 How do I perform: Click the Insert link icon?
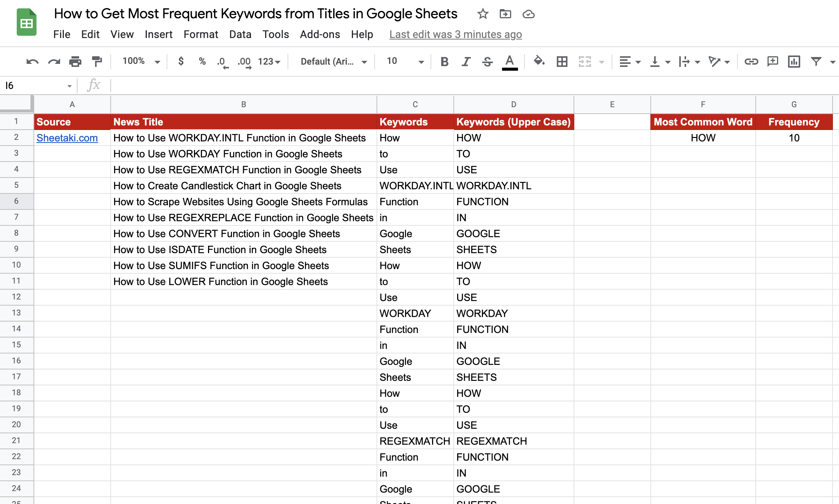pos(751,62)
